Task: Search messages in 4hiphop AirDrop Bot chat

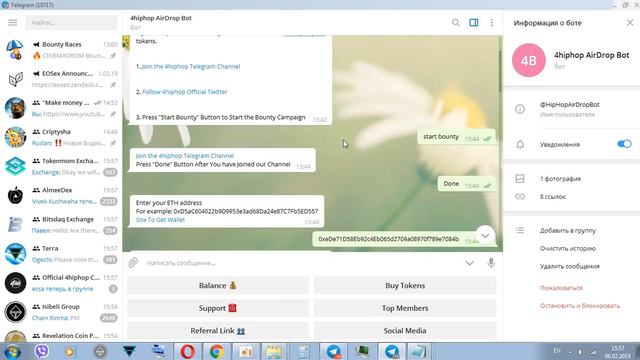Action: pyautogui.click(x=456, y=22)
